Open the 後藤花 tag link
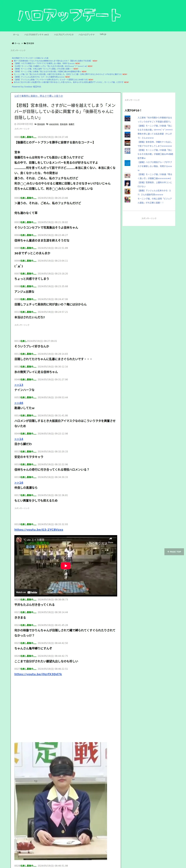The height and width of the screenshot is (868, 186). (71, 124)
